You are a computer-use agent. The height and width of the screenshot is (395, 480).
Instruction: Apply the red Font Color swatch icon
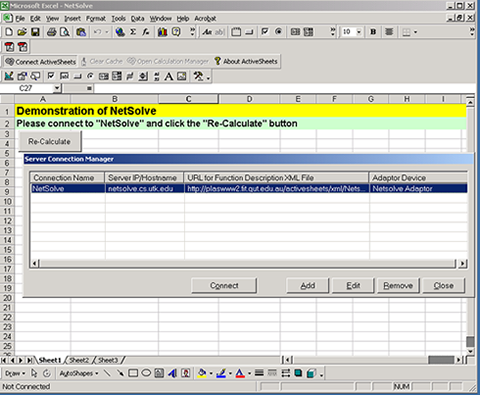pos(240,373)
